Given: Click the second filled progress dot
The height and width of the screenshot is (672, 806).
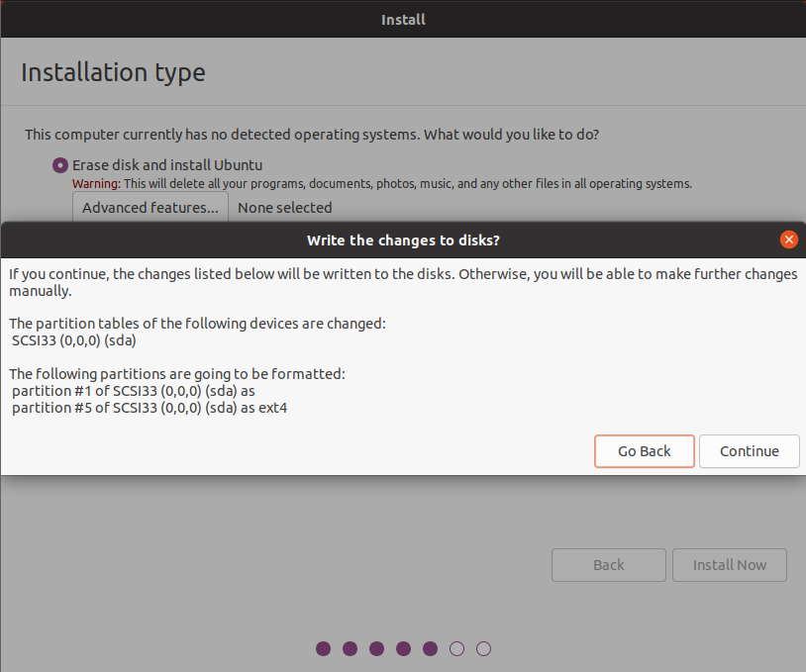Looking at the screenshot, I should click(x=350, y=649).
